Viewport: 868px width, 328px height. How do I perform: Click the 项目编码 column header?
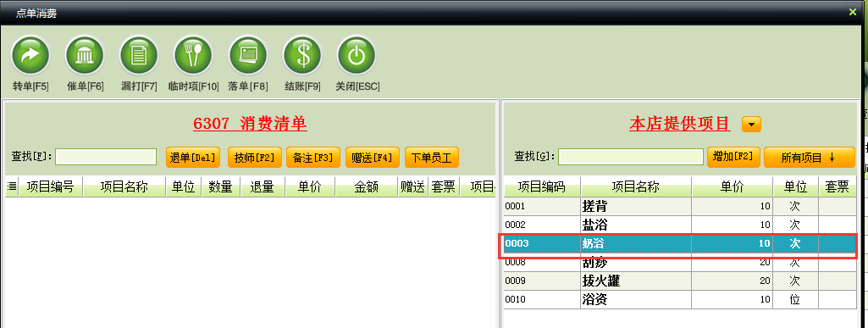click(541, 186)
